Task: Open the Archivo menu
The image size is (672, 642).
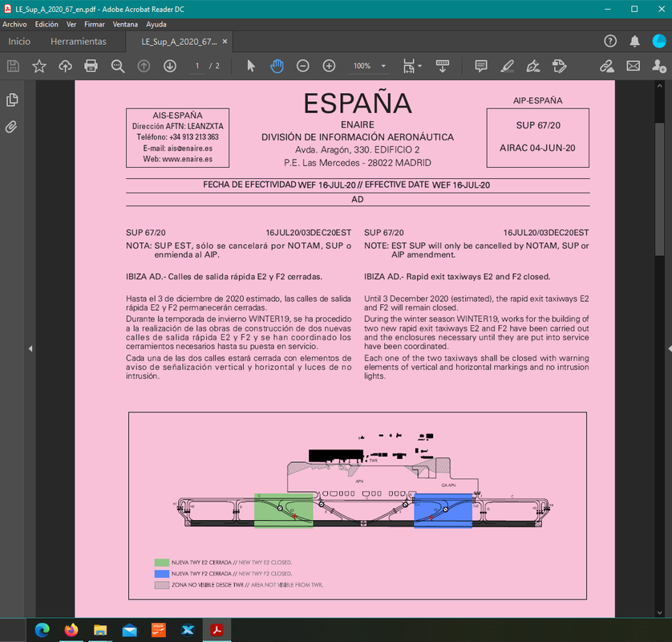Action: (x=14, y=24)
